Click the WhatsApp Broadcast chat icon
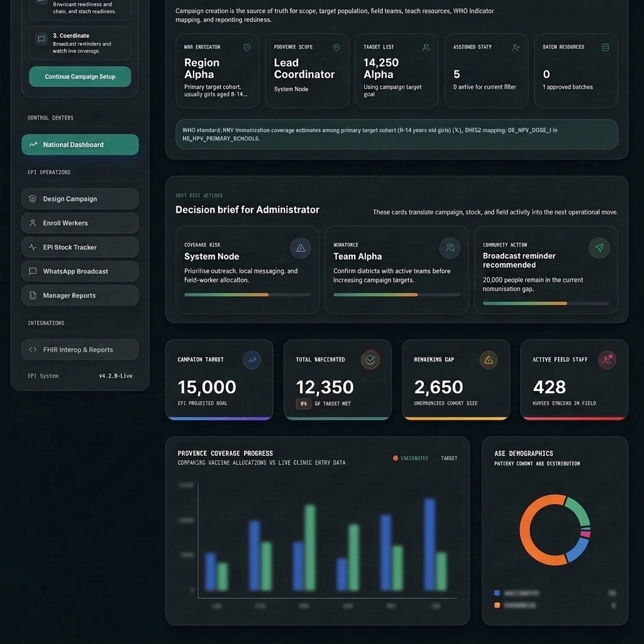 pos(33,272)
